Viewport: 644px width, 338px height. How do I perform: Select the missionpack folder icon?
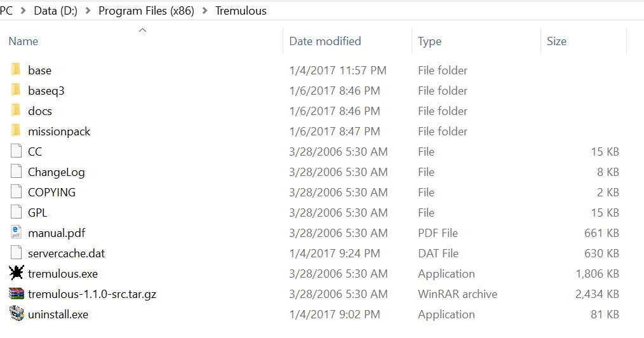17,131
